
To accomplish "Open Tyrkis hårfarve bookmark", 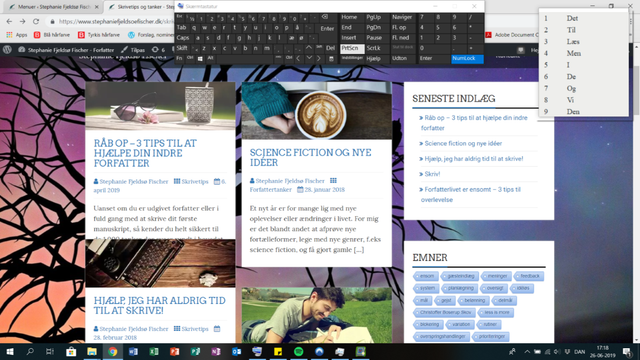I will pyautogui.click(x=98, y=35).
